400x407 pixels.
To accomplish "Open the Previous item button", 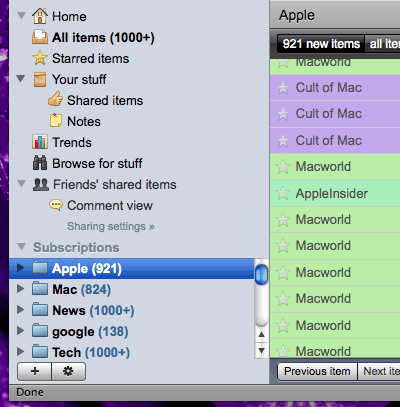I will tap(317, 371).
